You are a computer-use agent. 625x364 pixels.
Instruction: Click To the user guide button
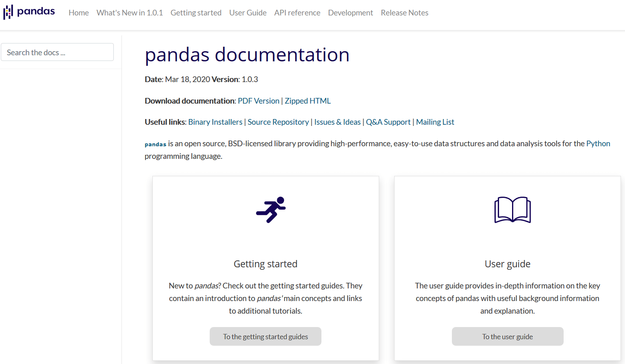[508, 336]
